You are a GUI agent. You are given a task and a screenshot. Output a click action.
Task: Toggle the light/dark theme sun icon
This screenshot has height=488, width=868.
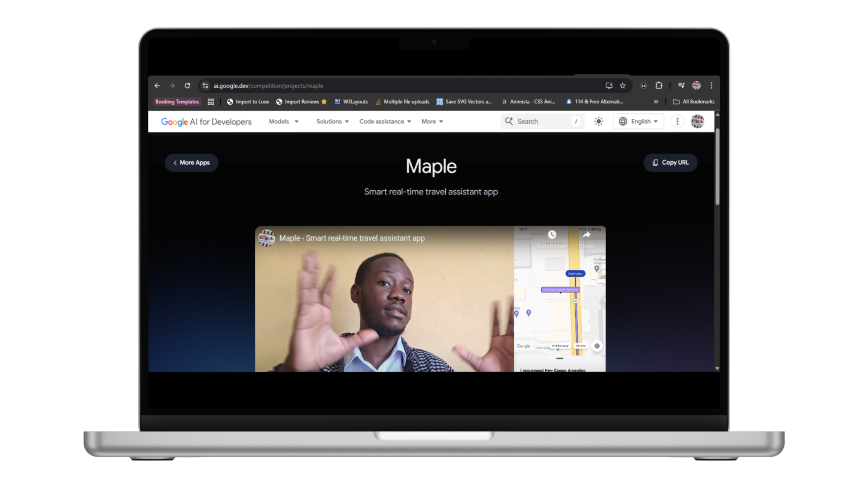pyautogui.click(x=599, y=122)
